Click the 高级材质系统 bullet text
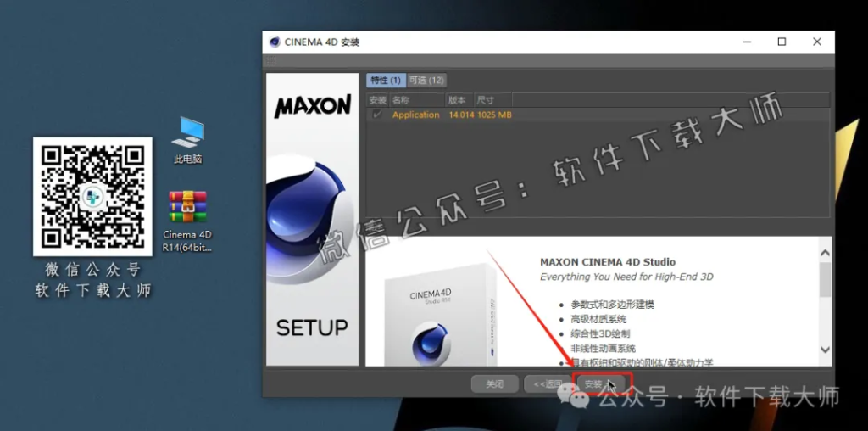868x431 pixels. (x=598, y=319)
